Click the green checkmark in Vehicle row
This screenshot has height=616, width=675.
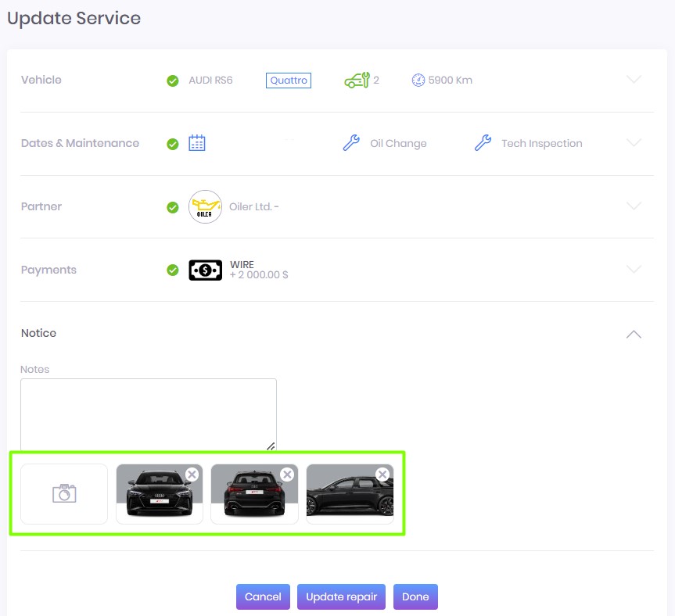click(173, 81)
